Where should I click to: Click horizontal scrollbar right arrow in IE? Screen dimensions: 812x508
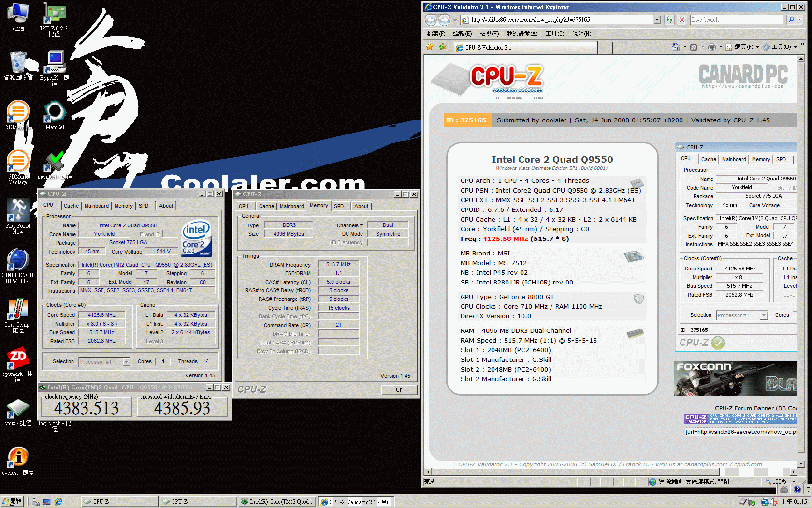pyautogui.click(x=794, y=472)
